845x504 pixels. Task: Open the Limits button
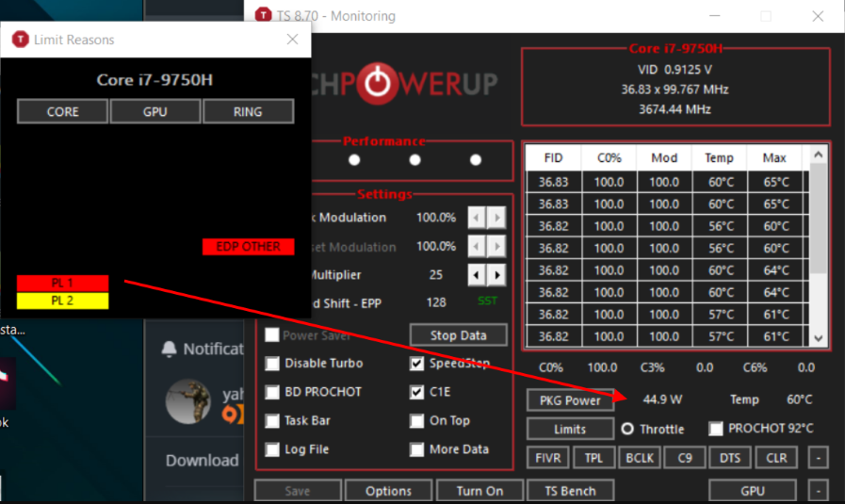tap(570, 429)
